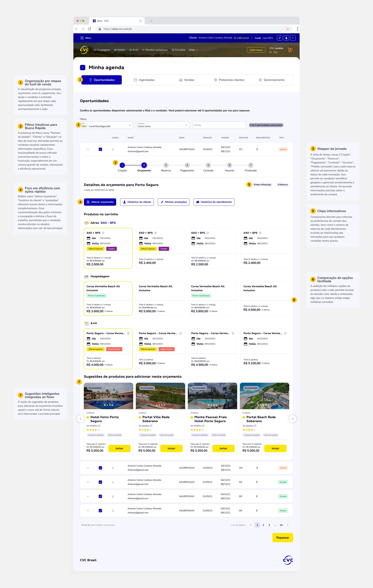This screenshot has width=373, height=588.
Task: Click the Aéreo airplane icon
Action: (86, 223)
